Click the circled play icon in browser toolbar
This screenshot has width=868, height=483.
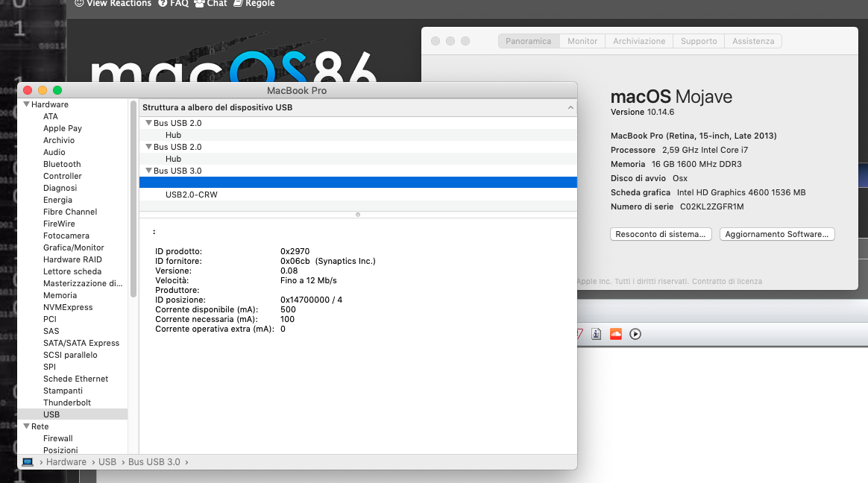point(635,334)
